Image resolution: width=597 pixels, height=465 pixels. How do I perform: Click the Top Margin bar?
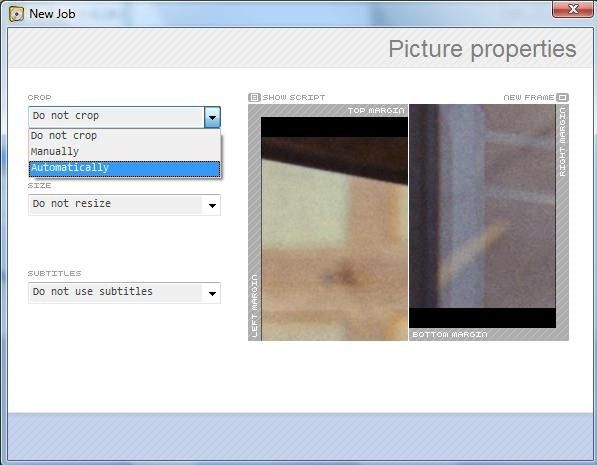click(x=328, y=110)
